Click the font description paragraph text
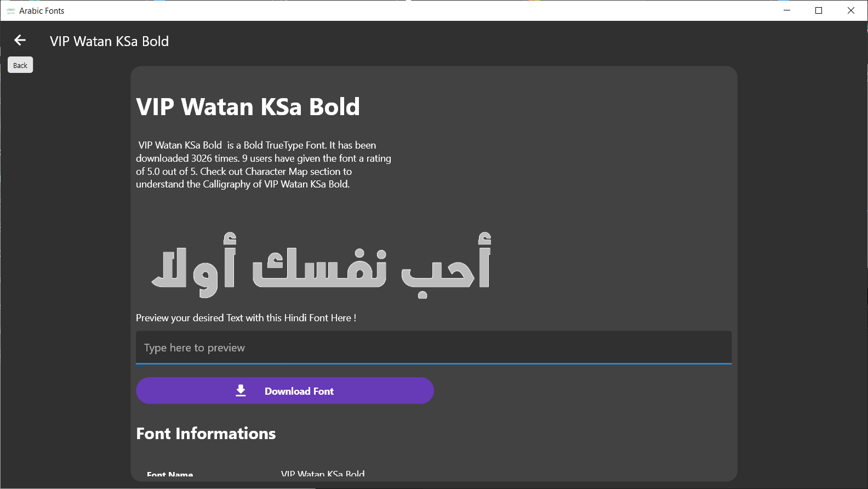This screenshot has width=868, height=489. pyautogui.click(x=264, y=164)
